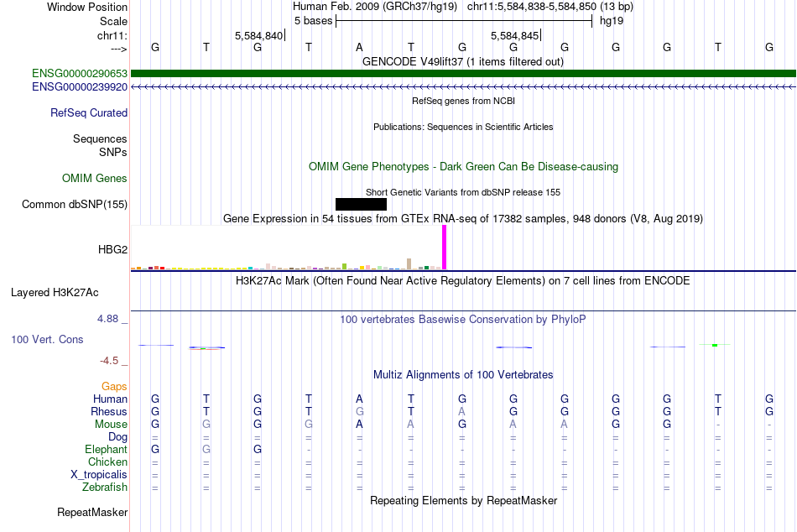The image size is (797, 532).
Task: Click the 4.88 PhyloP upper scale value
Action: click(x=107, y=319)
